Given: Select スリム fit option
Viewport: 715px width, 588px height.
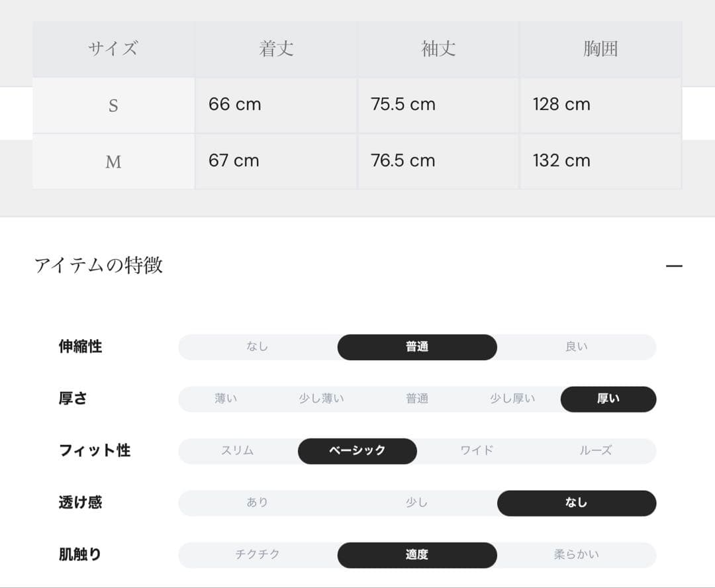Looking at the screenshot, I should point(238,451).
